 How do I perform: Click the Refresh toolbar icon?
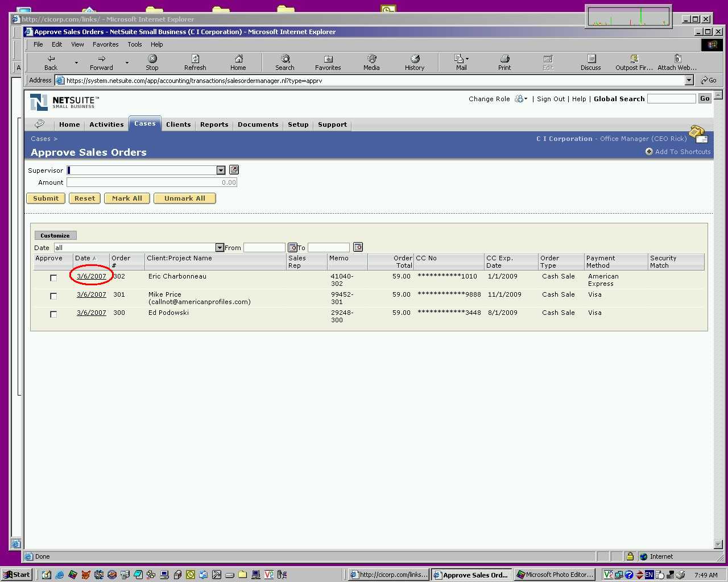[x=195, y=59]
